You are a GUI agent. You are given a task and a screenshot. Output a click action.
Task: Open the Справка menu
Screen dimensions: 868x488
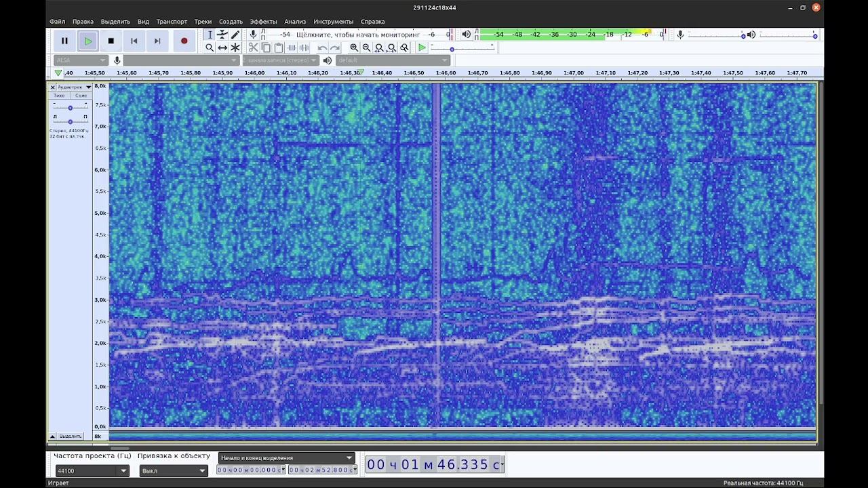point(373,22)
